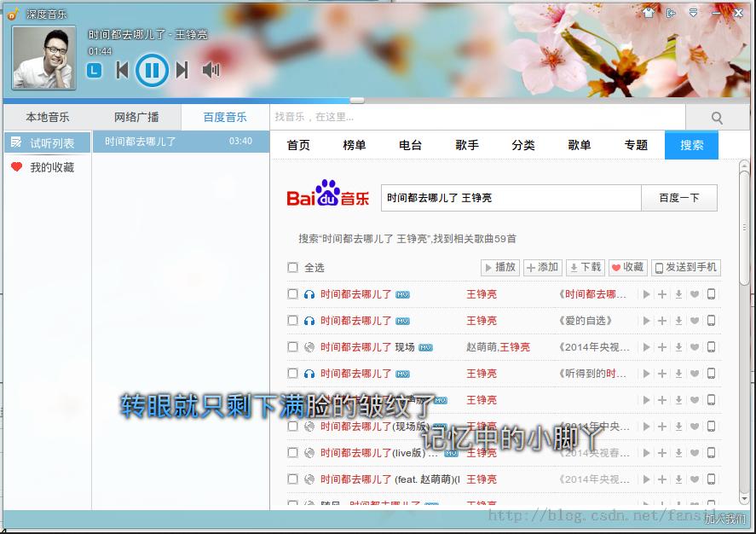
Task: Click the 添加 add selected button
Action: click(x=542, y=267)
